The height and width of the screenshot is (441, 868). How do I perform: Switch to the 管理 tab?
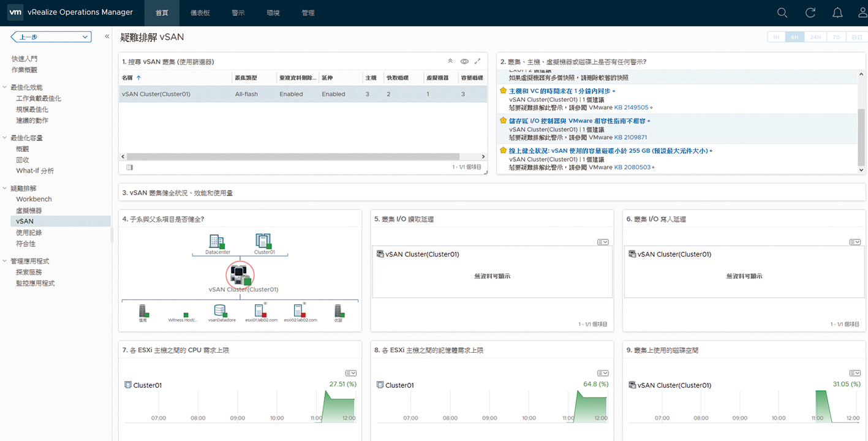click(x=308, y=13)
